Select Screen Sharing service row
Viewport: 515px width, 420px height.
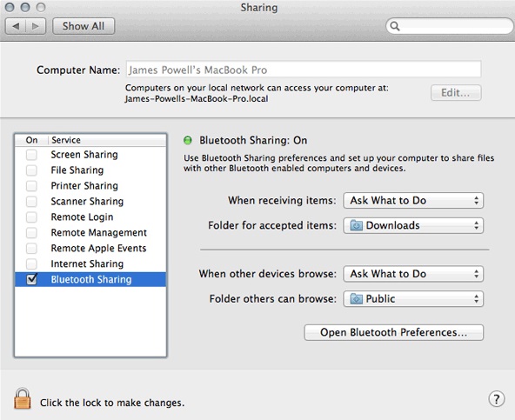coord(90,155)
